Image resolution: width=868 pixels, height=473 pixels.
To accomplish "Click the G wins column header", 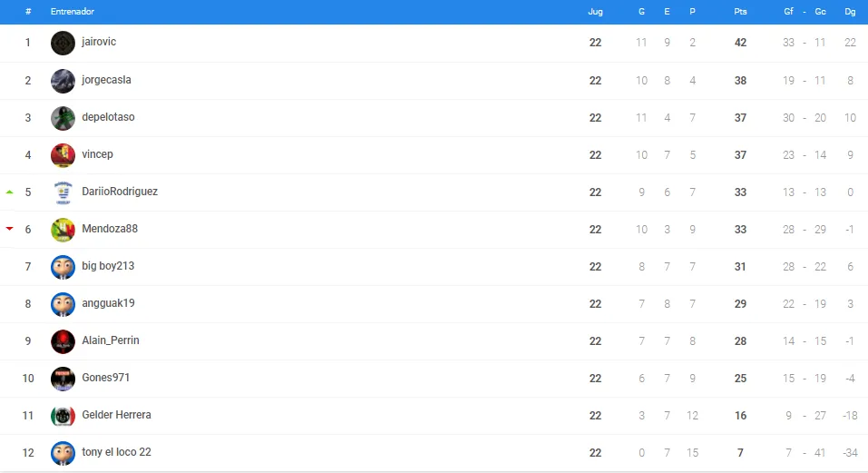I will [x=641, y=12].
